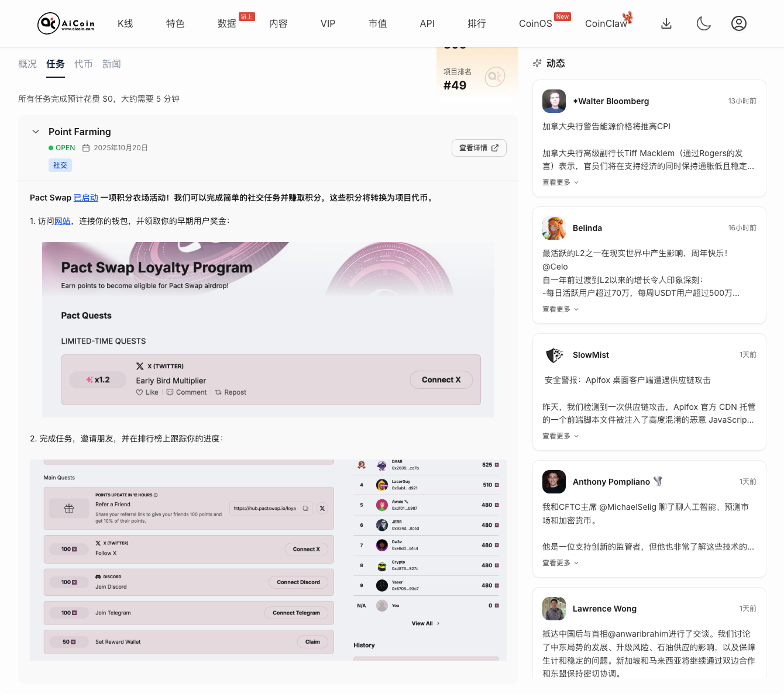Click the 链上 badge above 数据

[246, 16]
